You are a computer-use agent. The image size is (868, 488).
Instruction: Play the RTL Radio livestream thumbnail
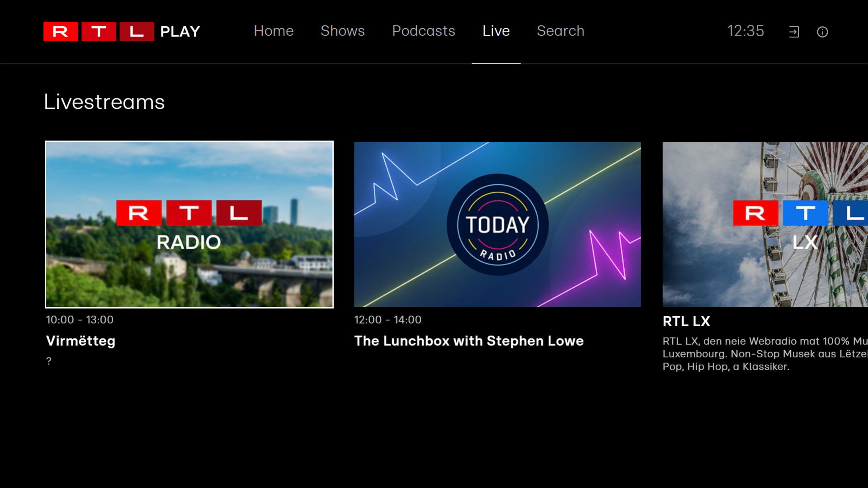click(189, 225)
